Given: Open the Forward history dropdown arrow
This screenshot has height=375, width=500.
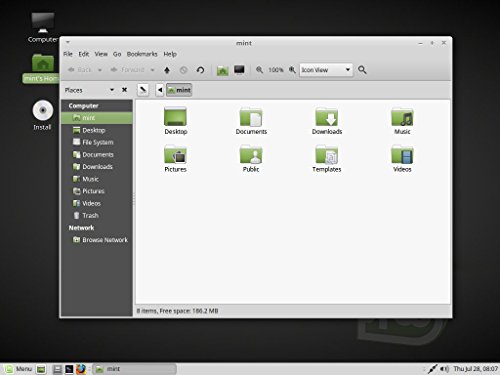Looking at the screenshot, I should [x=152, y=70].
